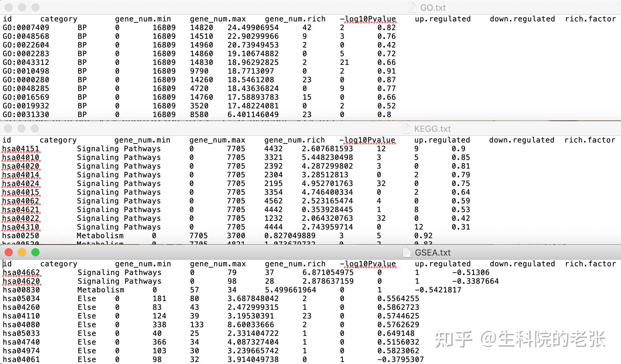
Task: Click the hsa05034 pathway id
Action: coord(21,298)
